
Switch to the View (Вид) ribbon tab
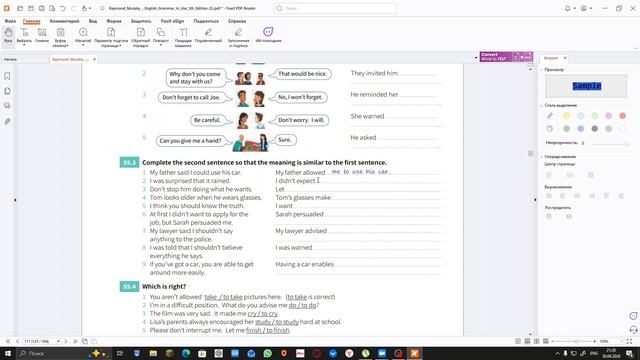[x=93, y=21]
